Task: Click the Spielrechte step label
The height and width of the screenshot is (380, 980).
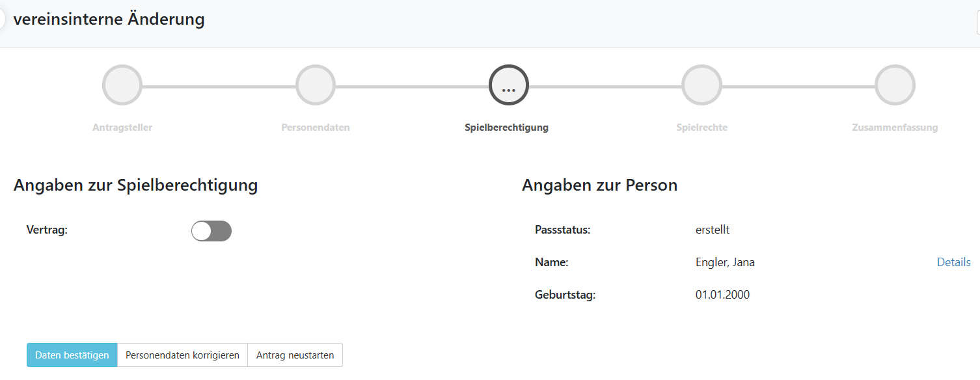Action: [x=701, y=128]
